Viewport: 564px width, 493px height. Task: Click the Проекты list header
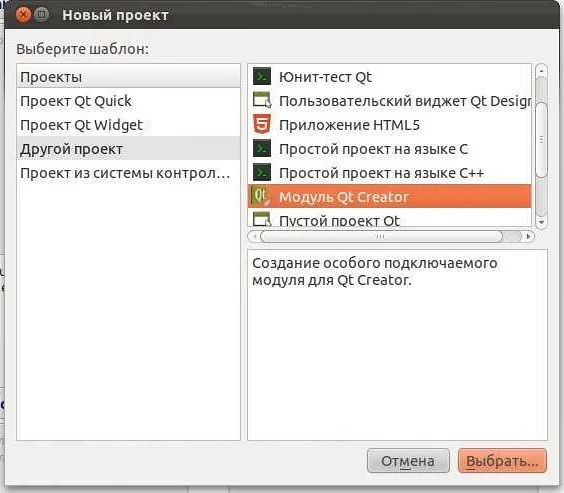point(128,76)
